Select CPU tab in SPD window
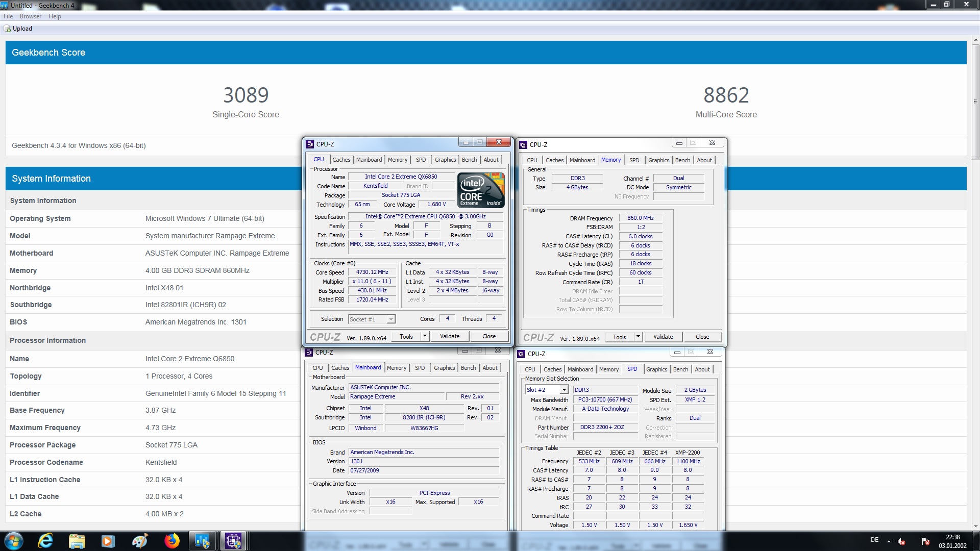Image resolution: width=980 pixels, height=551 pixels. [530, 369]
